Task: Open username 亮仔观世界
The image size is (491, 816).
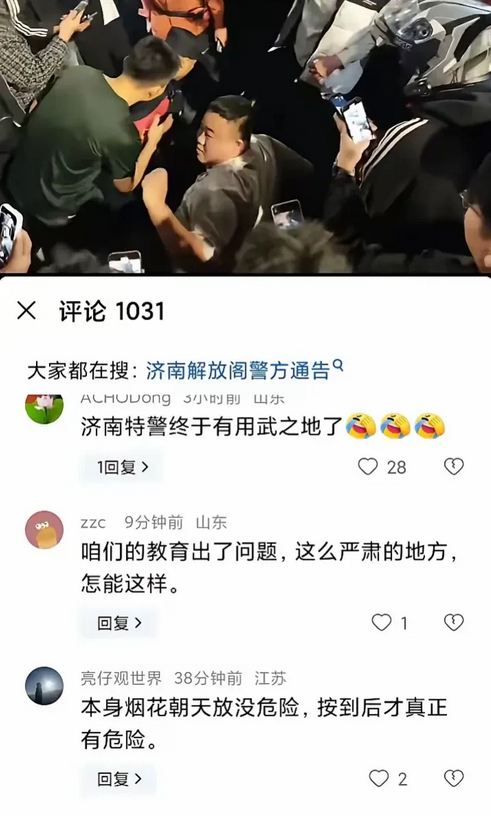Action: [x=121, y=678]
